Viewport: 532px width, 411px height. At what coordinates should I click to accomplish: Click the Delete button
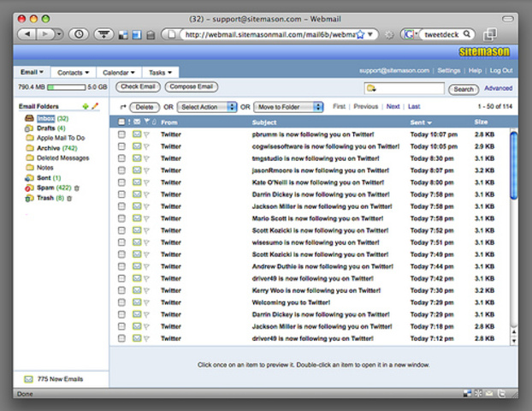click(x=145, y=107)
